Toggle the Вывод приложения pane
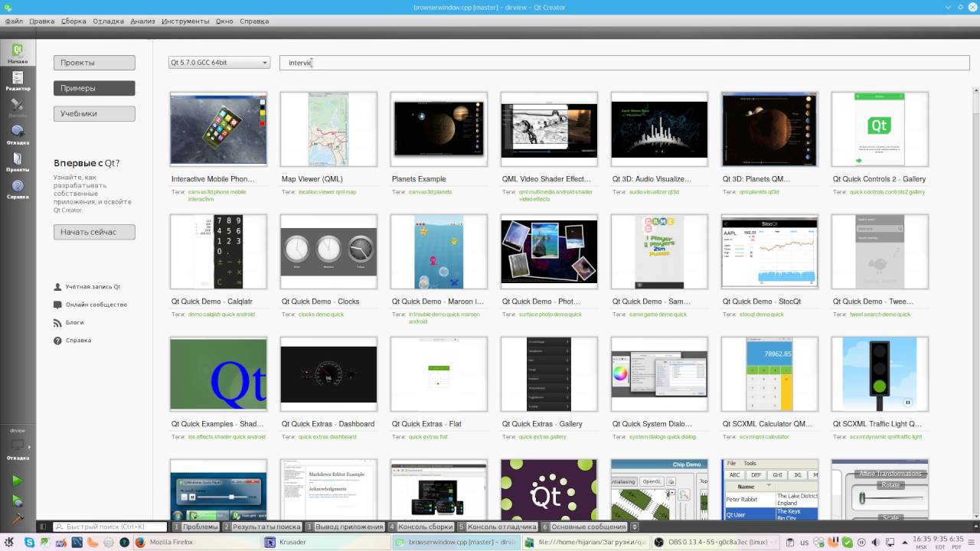 345,527
